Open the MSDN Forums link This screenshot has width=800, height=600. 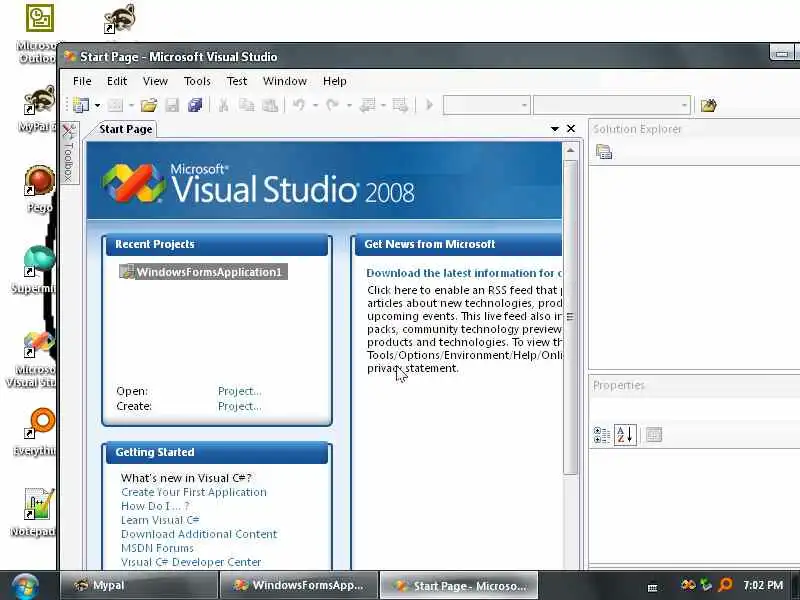pyautogui.click(x=157, y=548)
